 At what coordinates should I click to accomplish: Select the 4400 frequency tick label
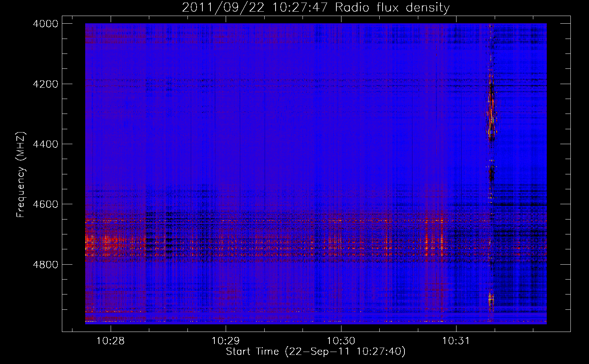[46, 144]
